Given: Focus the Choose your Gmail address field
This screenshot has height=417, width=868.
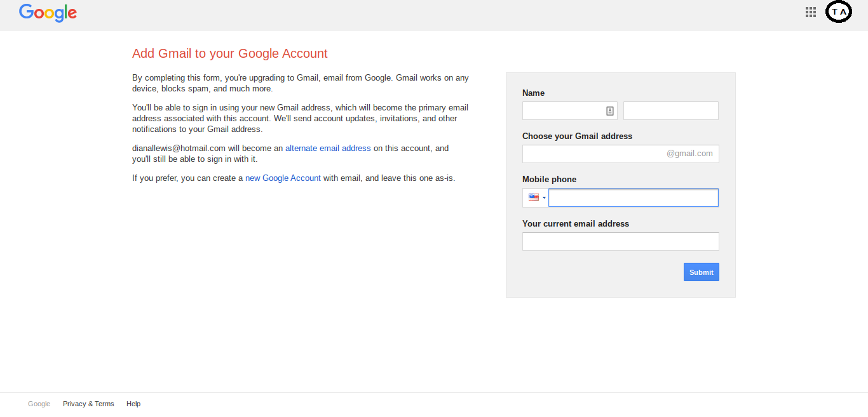Looking at the screenshot, I should [x=621, y=154].
